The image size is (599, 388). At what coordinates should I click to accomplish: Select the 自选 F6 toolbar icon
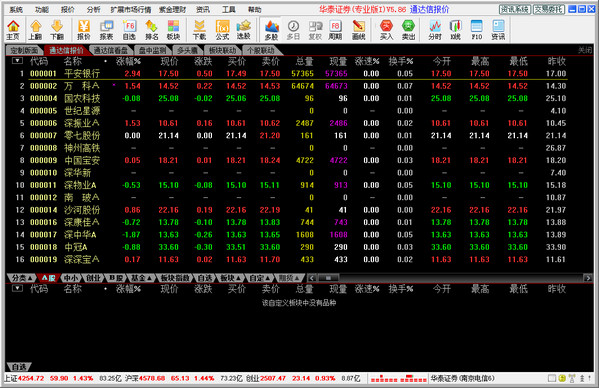coord(129,30)
